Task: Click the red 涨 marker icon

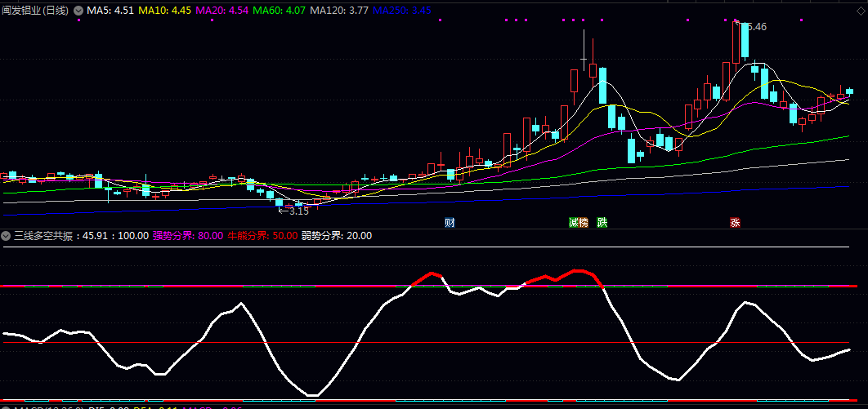Action: [x=735, y=223]
